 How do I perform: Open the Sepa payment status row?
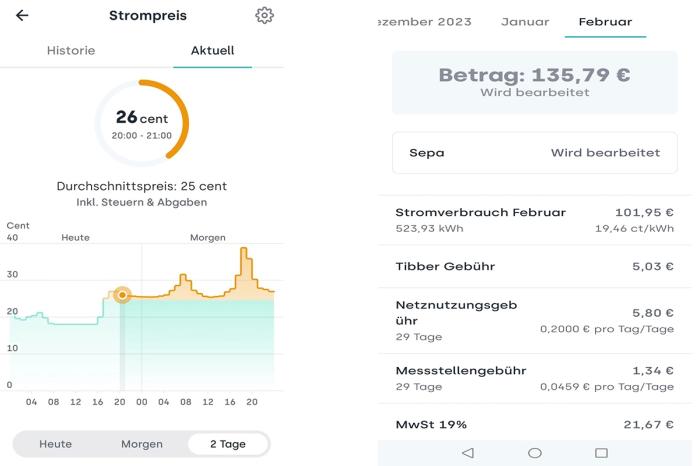coord(534,153)
